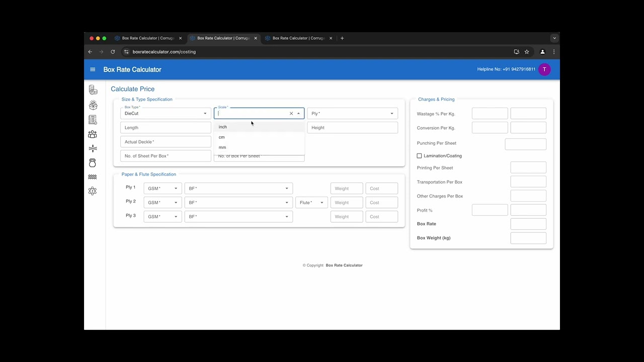Enable the Lamination/Coating checkbox
This screenshot has width=644, height=362.
pos(419,156)
